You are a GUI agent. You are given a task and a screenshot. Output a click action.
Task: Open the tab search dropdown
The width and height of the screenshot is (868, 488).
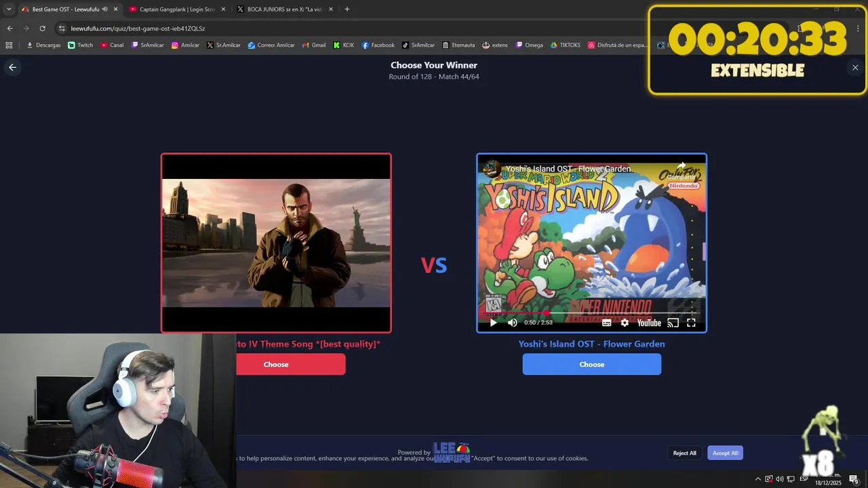[x=9, y=9]
